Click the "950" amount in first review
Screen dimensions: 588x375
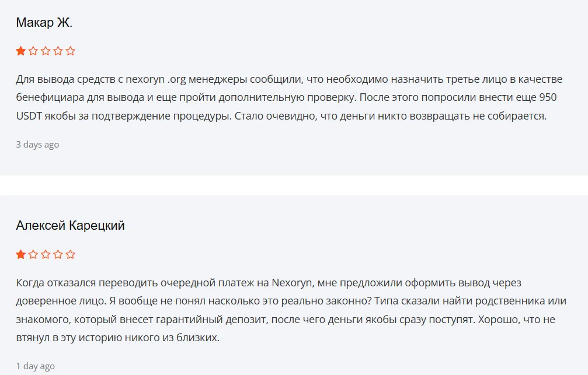pyautogui.click(x=548, y=97)
